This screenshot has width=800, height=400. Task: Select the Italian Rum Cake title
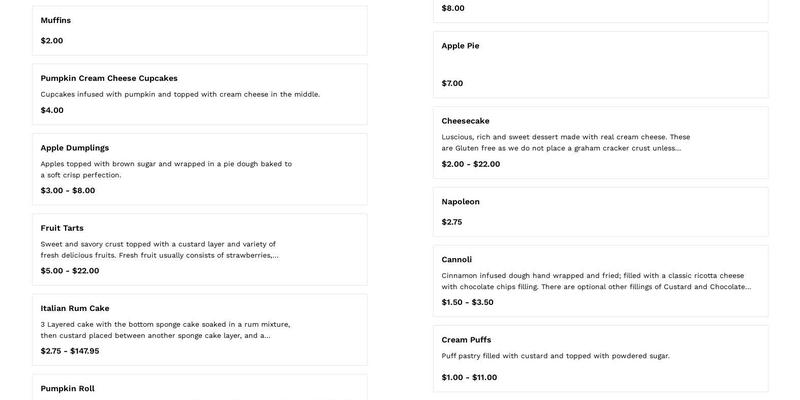(x=75, y=308)
